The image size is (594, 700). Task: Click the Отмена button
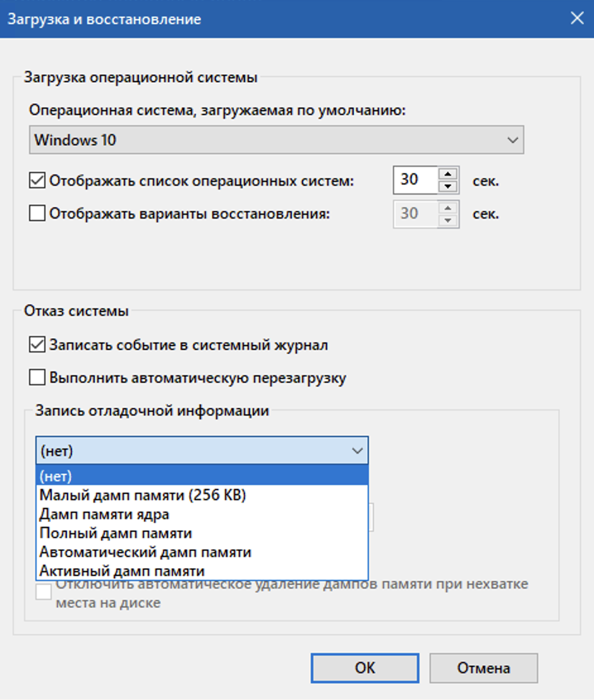click(x=483, y=668)
